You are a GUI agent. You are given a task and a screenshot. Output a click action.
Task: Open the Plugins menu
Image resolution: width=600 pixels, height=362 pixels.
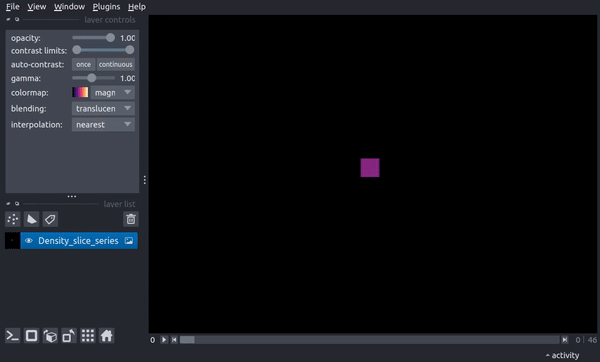(x=106, y=7)
